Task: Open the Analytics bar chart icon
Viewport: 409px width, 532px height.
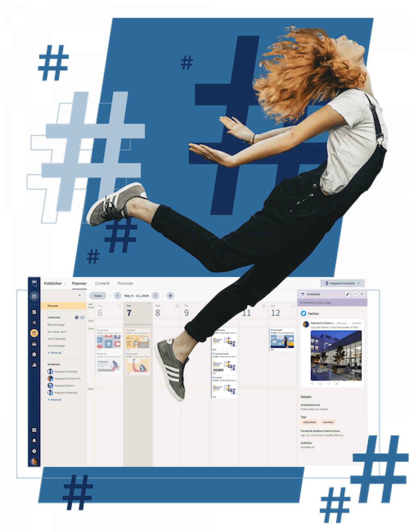Action: [34, 365]
